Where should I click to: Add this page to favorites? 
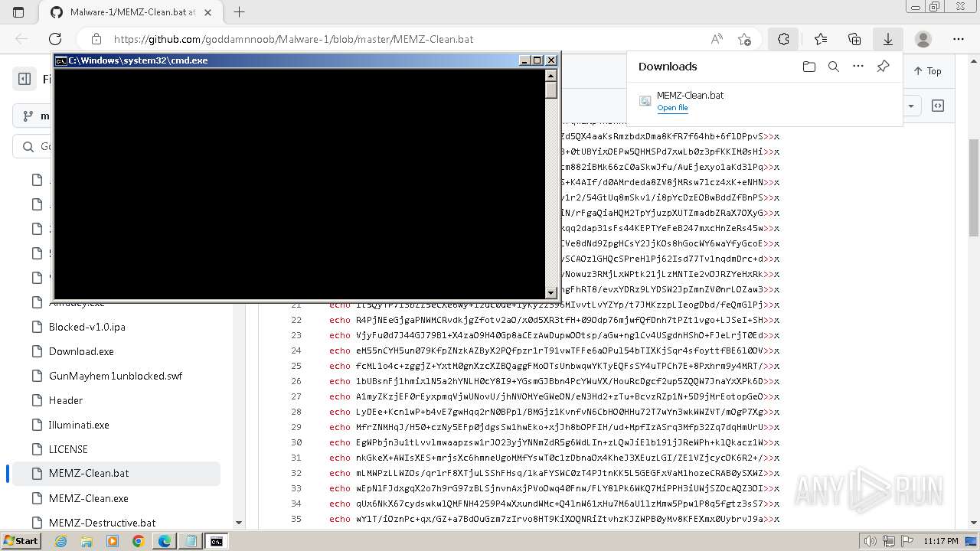click(x=744, y=39)
